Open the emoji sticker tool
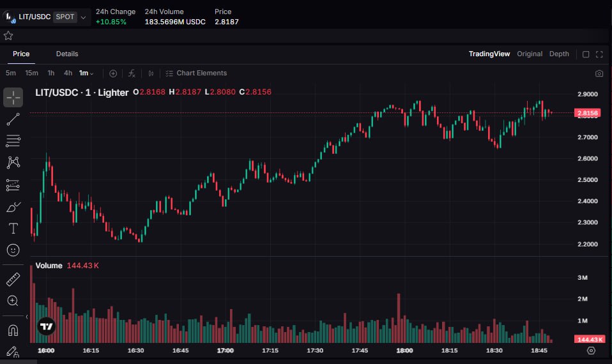 [x=13, y=250]
